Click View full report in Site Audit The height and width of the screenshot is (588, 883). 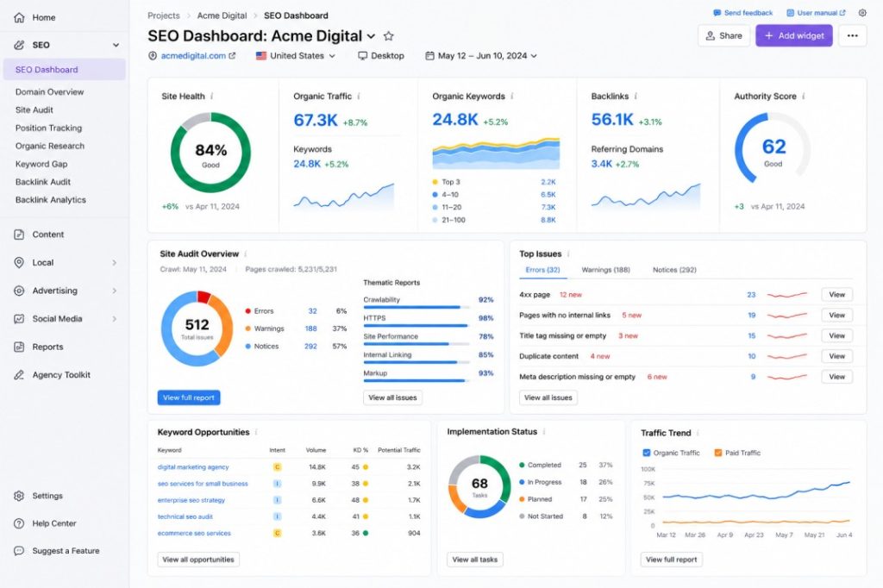point(189,397)
